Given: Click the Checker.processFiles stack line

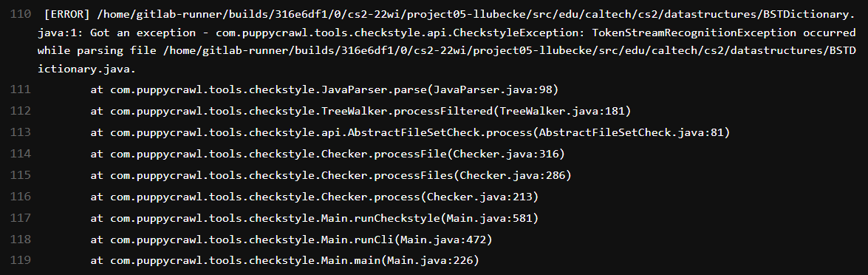Looking at the screenshot, I should click(331, 175).
